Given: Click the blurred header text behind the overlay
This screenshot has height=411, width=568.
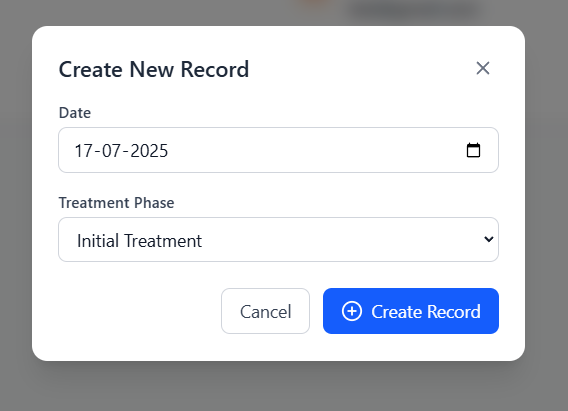Looking at the screenshot, I should coord(413,9).
